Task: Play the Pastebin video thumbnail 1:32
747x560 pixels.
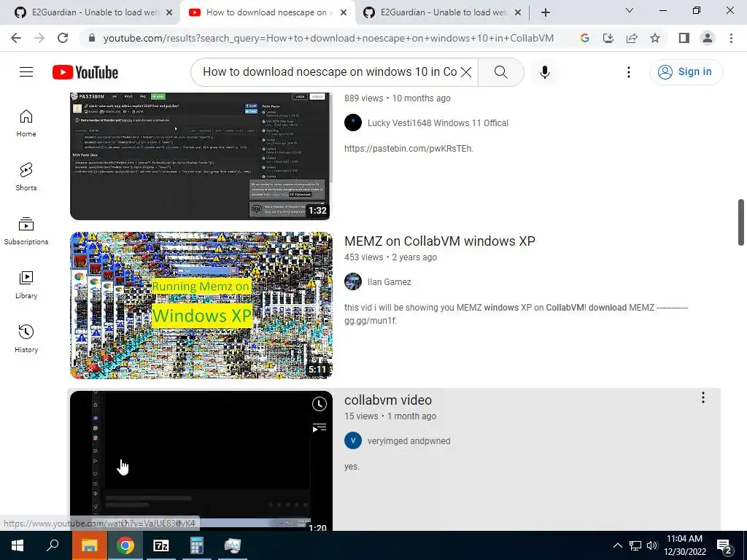Action: point(201,156)
